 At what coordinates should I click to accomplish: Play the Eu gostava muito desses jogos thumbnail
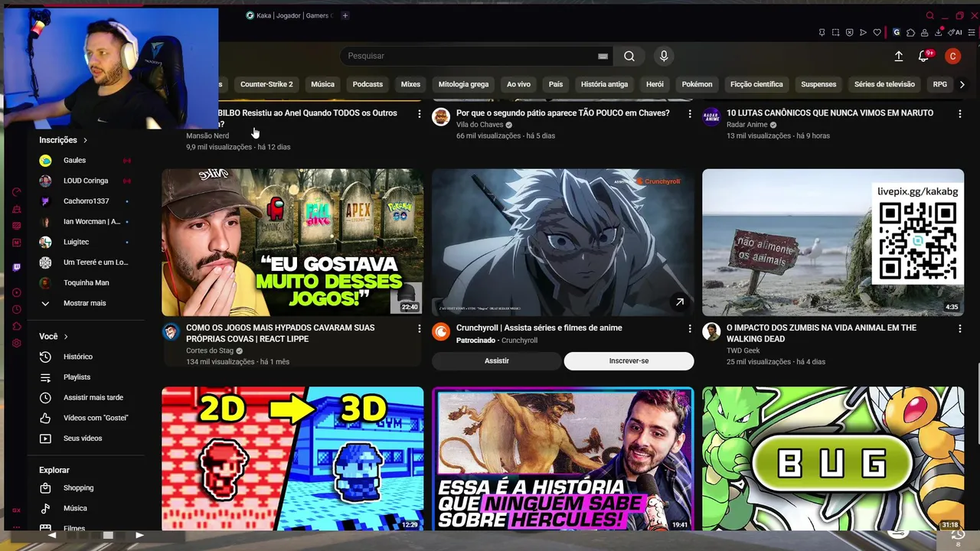point(292,243)
